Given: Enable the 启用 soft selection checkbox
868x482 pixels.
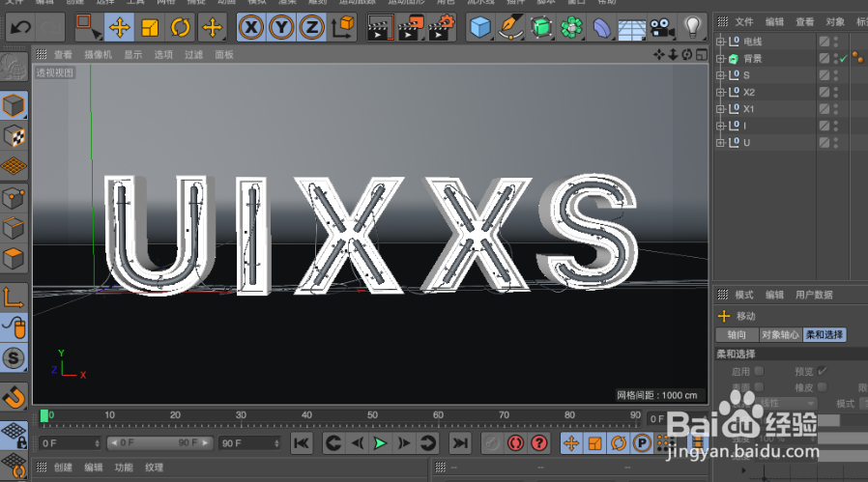Looking at the screenshot, I should [x=759, y=371].
